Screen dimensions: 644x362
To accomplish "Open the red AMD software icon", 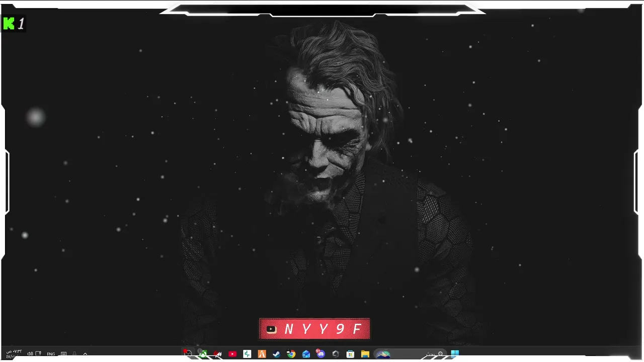I will coord(217,354).
